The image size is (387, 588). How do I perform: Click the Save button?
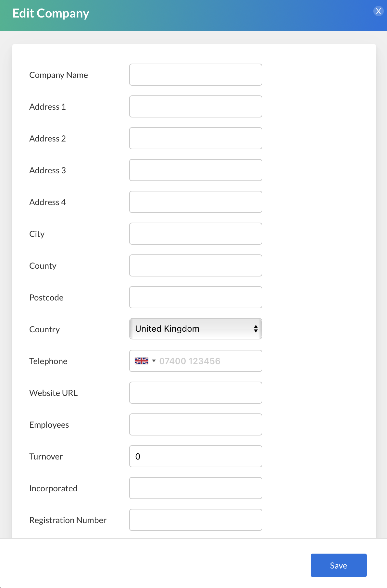coord(338,565)
